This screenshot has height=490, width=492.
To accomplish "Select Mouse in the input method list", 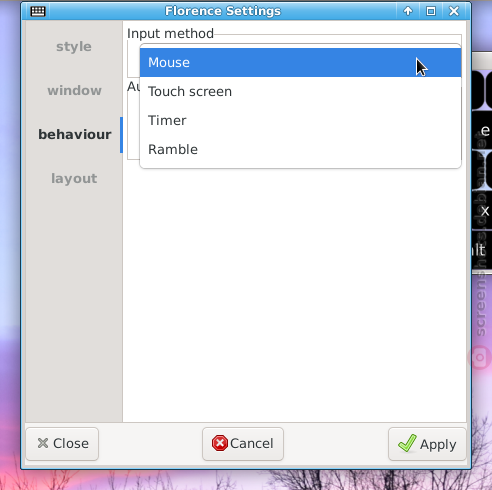I will pos(300,63).
